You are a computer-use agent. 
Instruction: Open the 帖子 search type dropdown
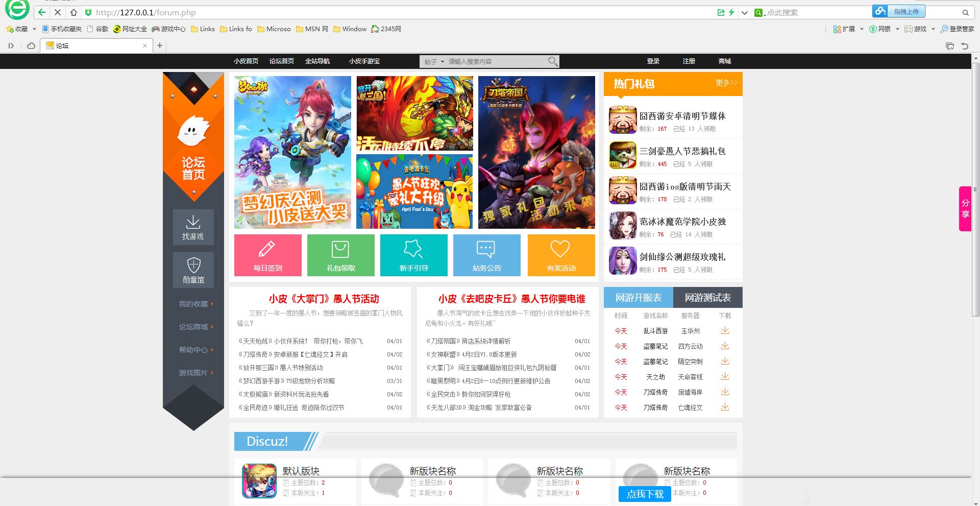pos(434,62)
